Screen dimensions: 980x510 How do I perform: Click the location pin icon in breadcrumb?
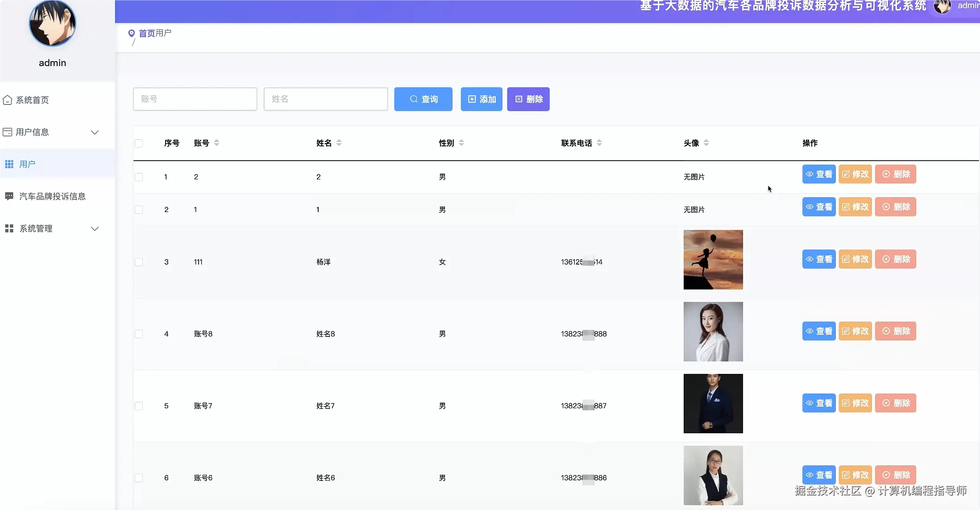tap(131, 33)
